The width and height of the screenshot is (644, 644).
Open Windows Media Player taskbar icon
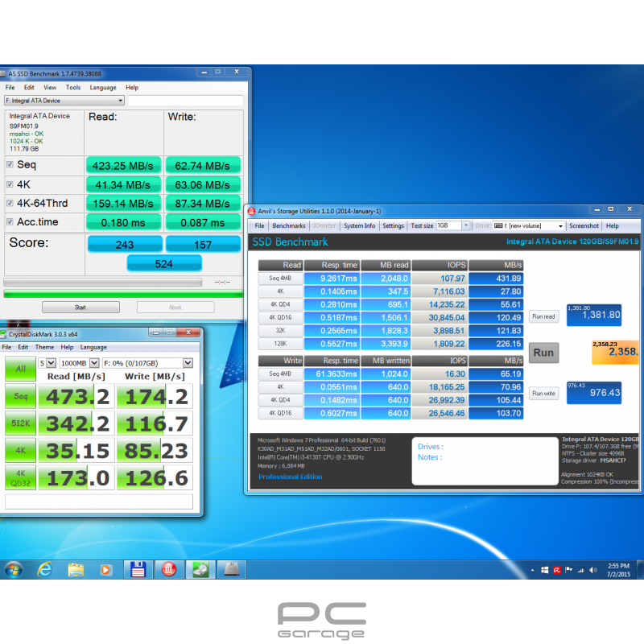point(106,570)
